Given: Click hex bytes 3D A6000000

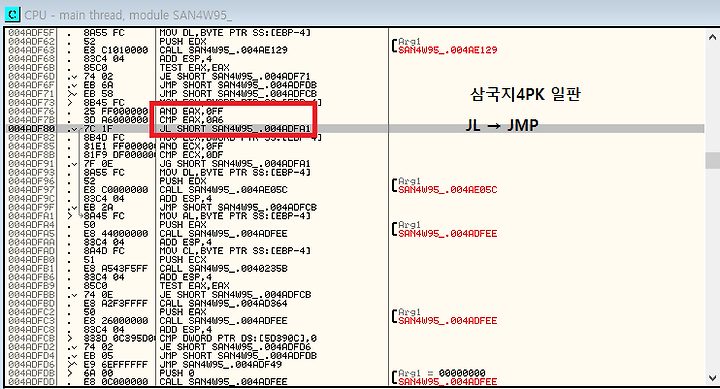Looking at the screenshot, I should point(116,120).
